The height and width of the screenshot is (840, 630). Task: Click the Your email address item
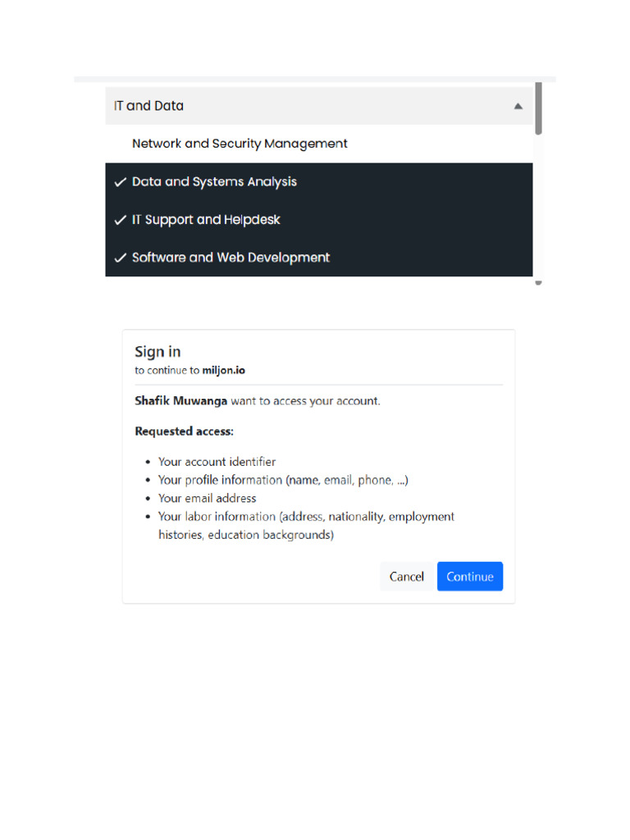click(207, 498)
